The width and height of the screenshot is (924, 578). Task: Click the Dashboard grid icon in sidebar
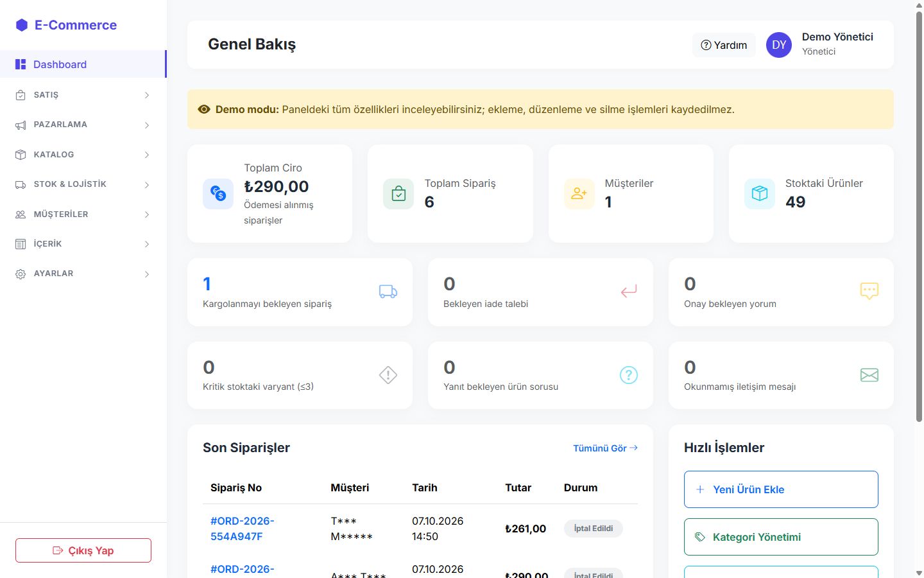21,64
